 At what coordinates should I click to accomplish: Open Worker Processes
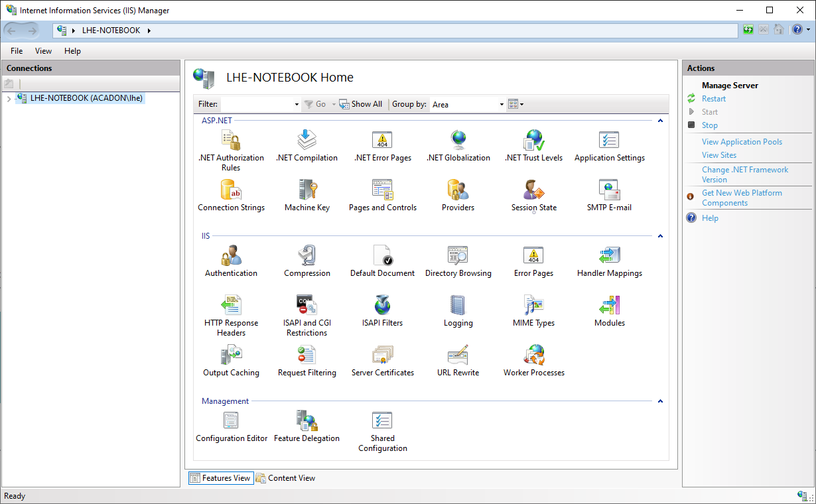(533, 355)
